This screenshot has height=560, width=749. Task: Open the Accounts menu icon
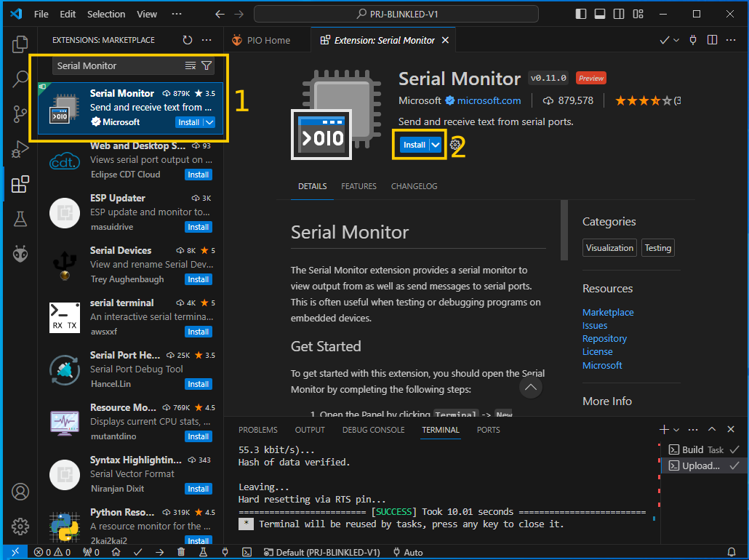click(x=20, y=492)
